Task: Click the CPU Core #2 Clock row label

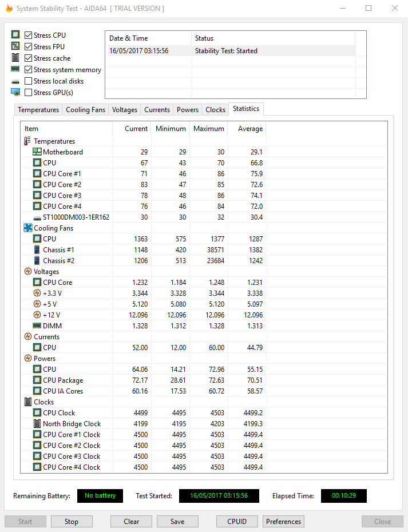Action: click(72, 445)
